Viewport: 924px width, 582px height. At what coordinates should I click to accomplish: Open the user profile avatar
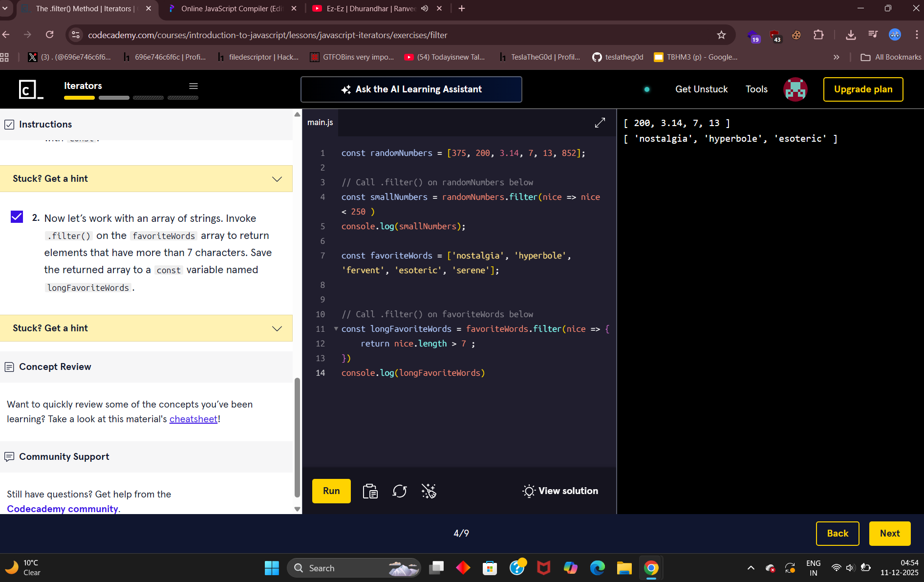pyautogui.click(x=795, y=89)
